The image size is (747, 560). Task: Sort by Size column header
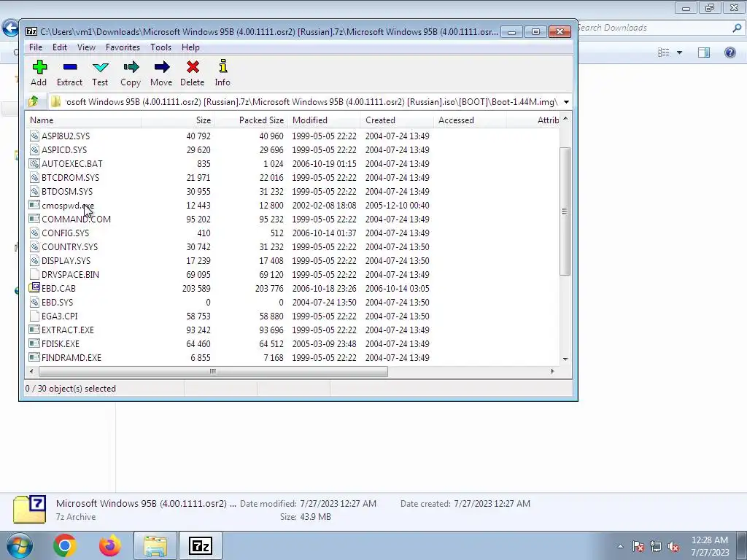tap(178, 120)
